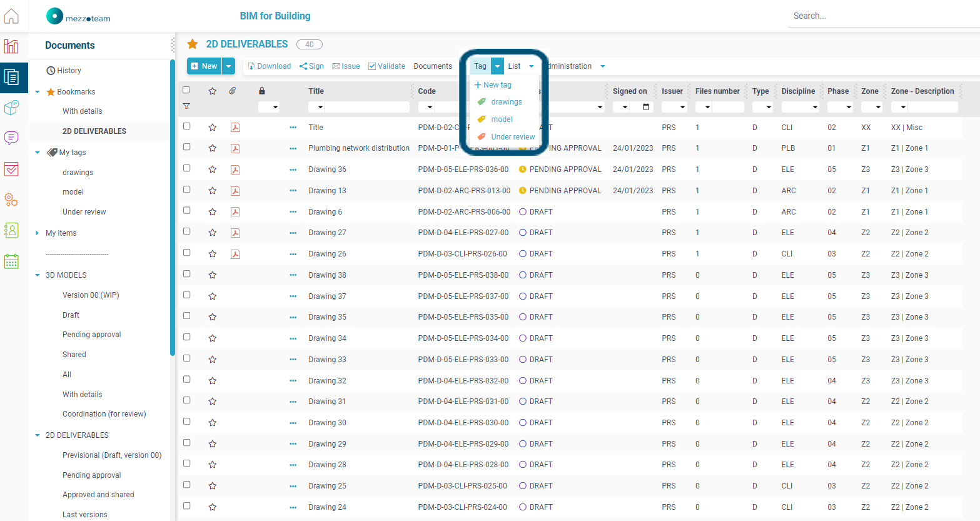Screen dimensions: 980x521
Task: Open the tasks checklist icon in rail
Action: point(11,169)
